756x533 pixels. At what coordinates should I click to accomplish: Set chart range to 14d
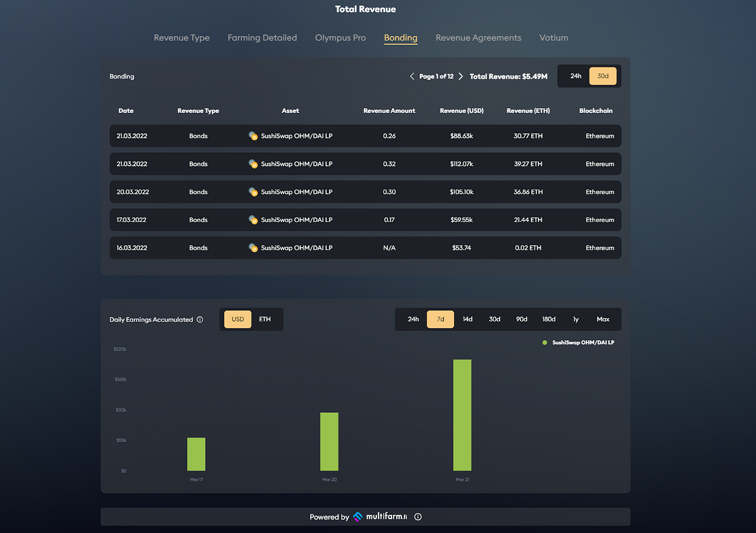[x=468, y=319]
